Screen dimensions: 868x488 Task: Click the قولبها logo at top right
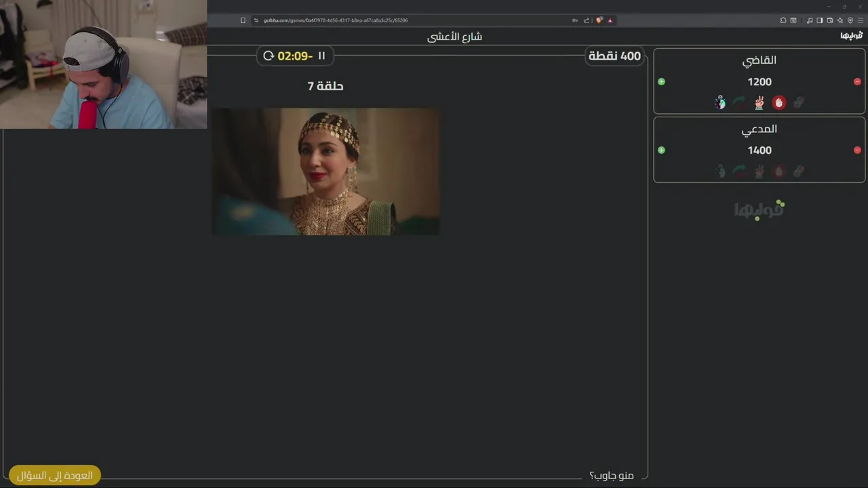pos(852,36)
